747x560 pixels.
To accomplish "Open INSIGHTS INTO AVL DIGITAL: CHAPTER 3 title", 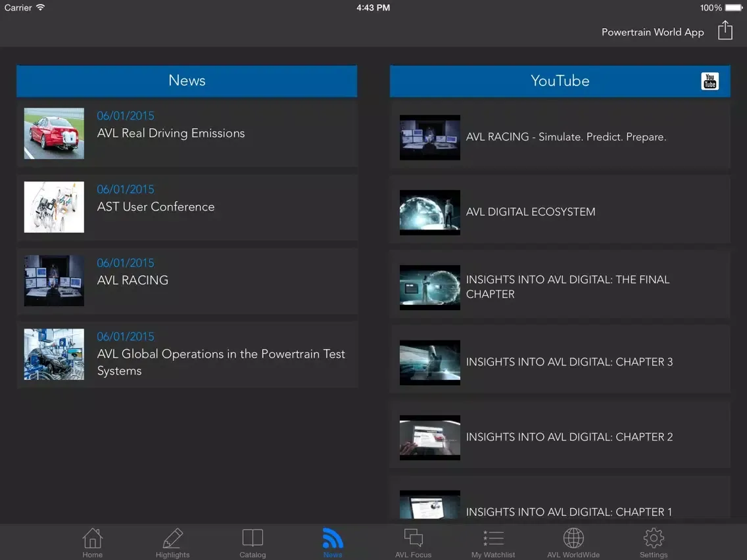I will point(569,362).
